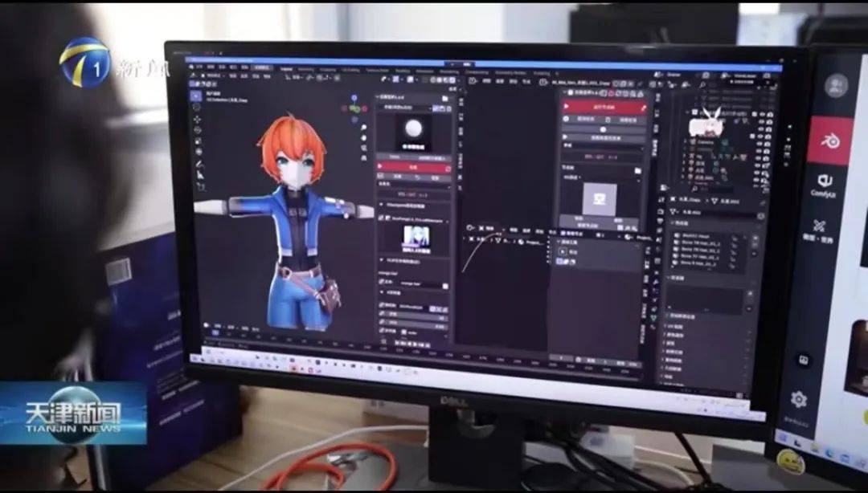Adjust the first slider in the viewport side panel
Viewport: 868px width, 493px height.
point(416,314)
